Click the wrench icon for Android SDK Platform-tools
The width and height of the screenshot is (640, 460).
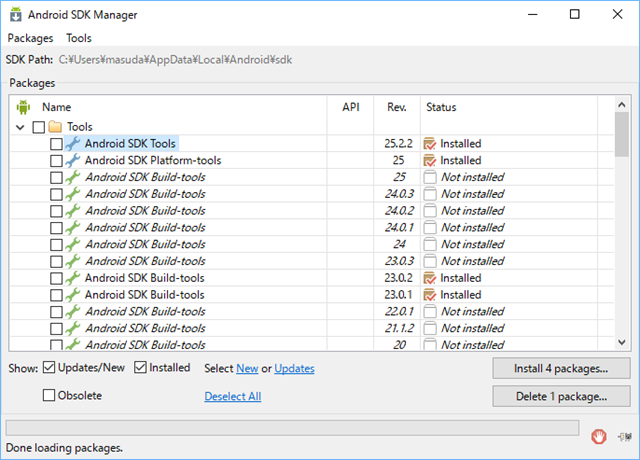click(73, 161)
